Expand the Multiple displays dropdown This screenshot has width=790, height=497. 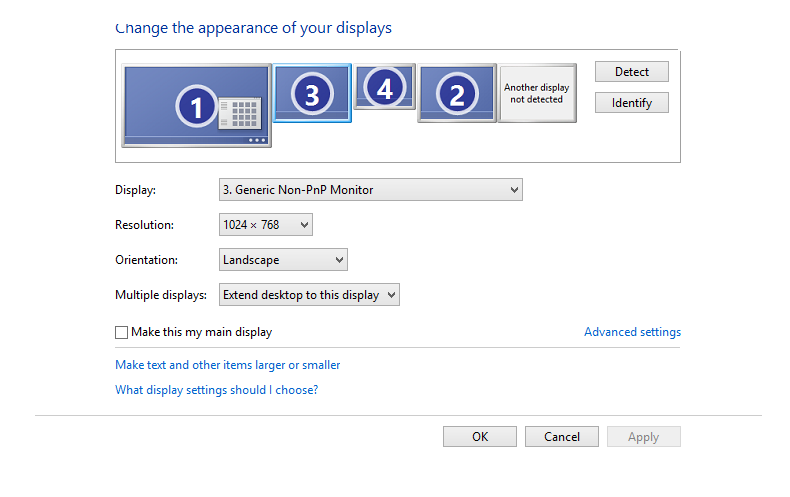tap(309, 295)
